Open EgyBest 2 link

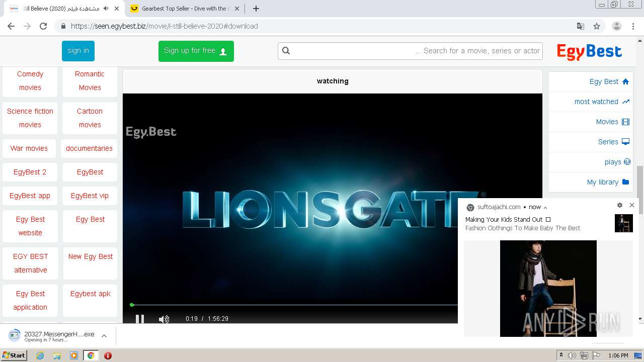pos(30,172)
